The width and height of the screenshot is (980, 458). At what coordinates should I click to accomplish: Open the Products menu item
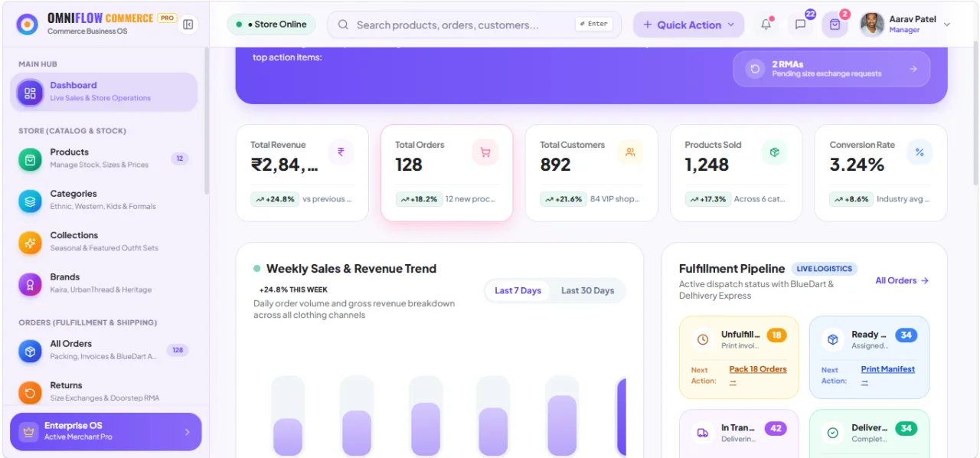tap(103, 159)
